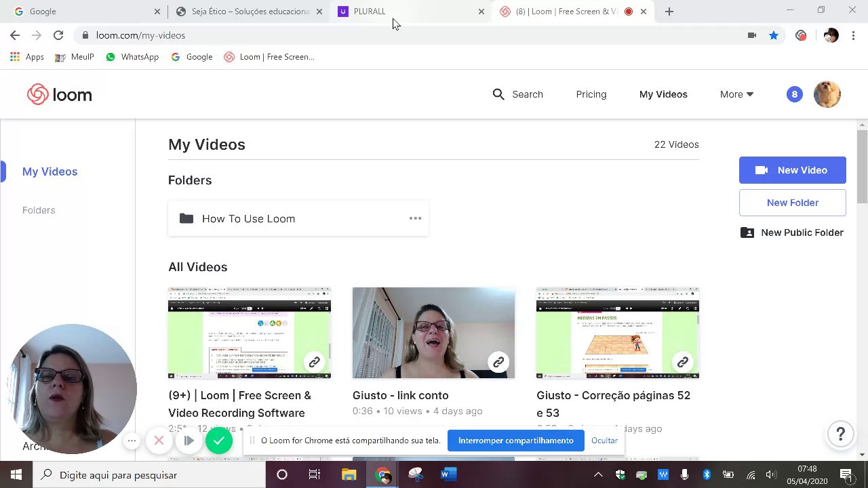The image size is (868, 488).
Task: Click the New Video button
Action: pyautogui.click(x=793, y=170)
